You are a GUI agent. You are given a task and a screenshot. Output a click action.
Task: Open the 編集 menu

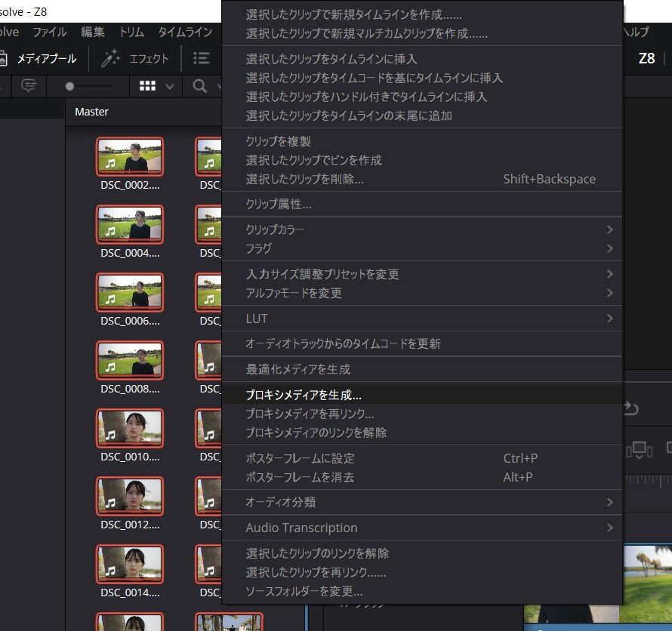click(92, 32)
